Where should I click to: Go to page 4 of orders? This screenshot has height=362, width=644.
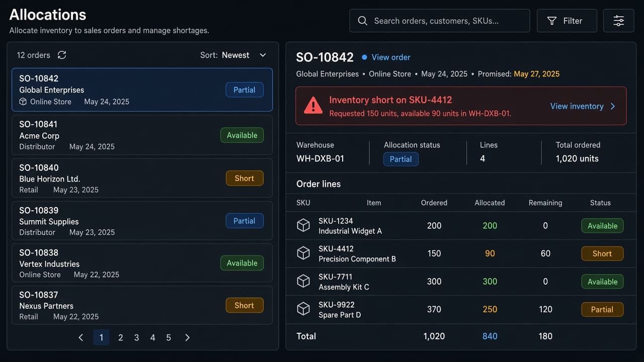click(x=152, y=337)
